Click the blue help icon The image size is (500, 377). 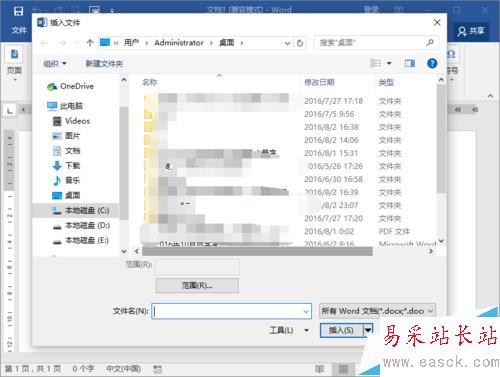432,63
